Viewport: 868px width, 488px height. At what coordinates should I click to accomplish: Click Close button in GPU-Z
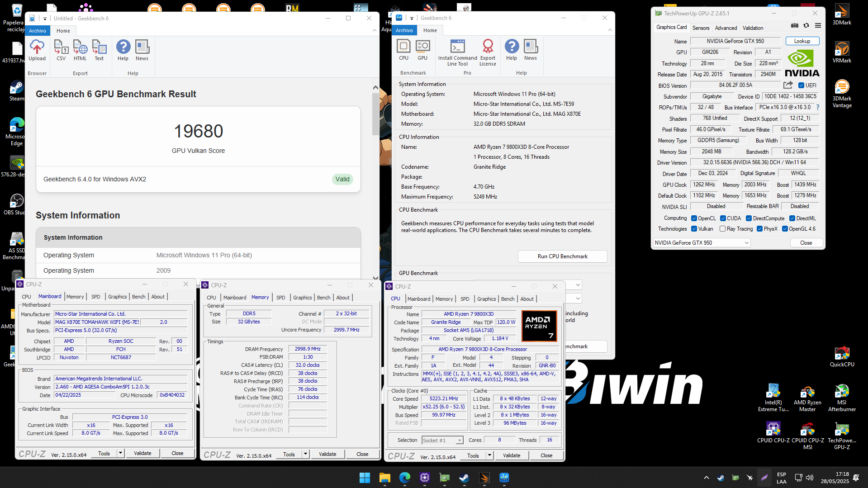(806, 243)
